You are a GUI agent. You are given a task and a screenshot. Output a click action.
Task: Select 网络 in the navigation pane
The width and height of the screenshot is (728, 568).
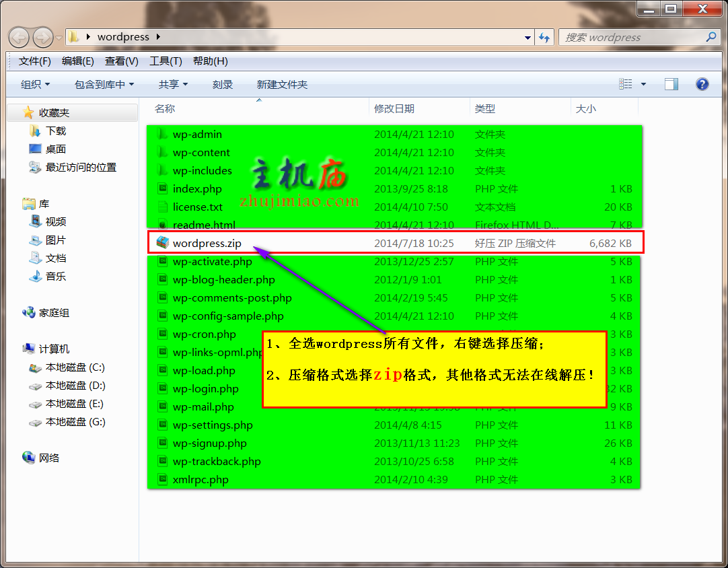(48, 458)
